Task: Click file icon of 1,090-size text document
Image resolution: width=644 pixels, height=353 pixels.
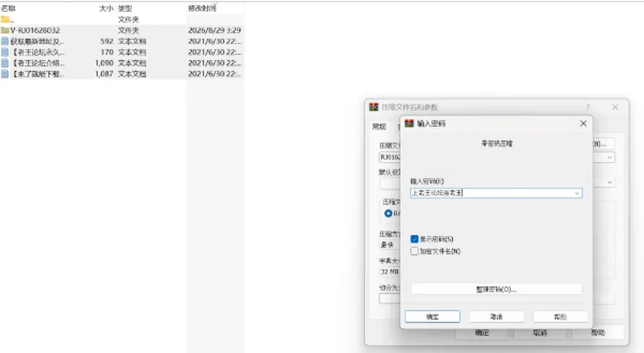Action: 5,63
